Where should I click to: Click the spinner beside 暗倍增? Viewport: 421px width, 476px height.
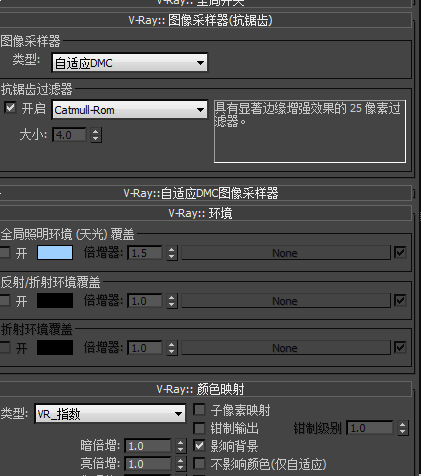point(180,446)
